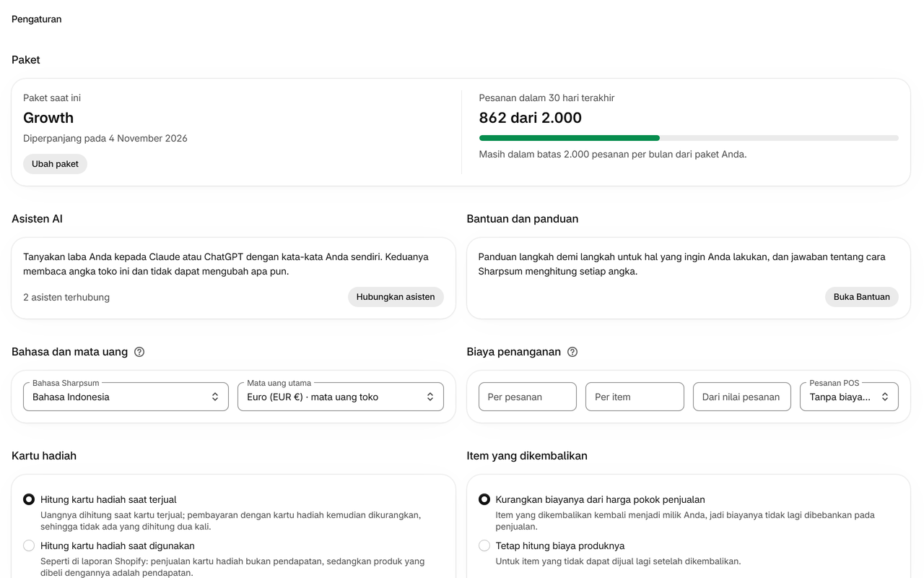Click the 'Kartu hadiah' section heading
This screenshot has width=924, height=578.
tap(44, 456)
